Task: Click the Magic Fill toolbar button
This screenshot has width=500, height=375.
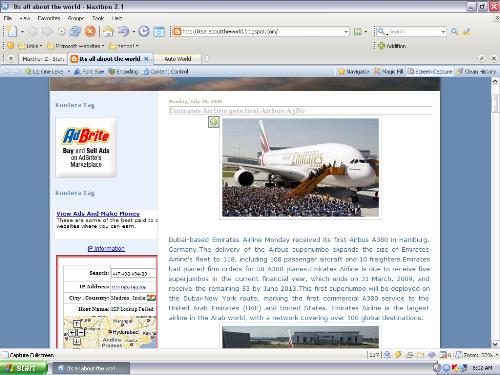Action: (x=388, y=71)
